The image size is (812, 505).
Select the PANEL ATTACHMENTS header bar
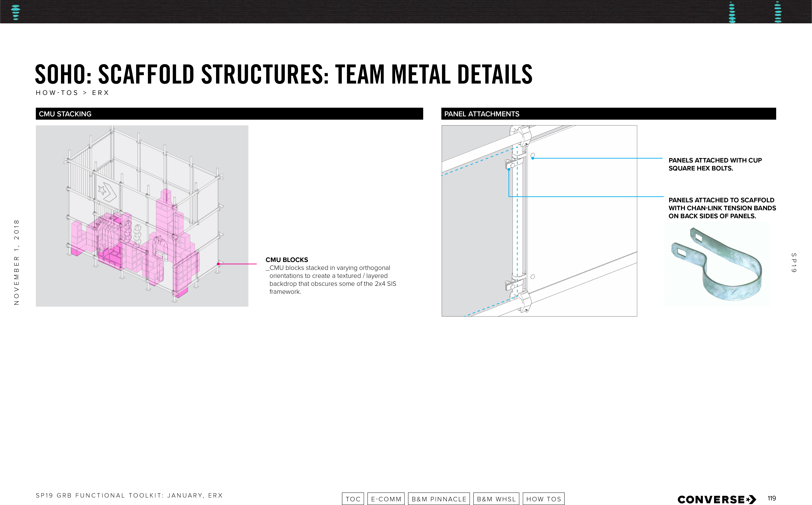[609, 114]
